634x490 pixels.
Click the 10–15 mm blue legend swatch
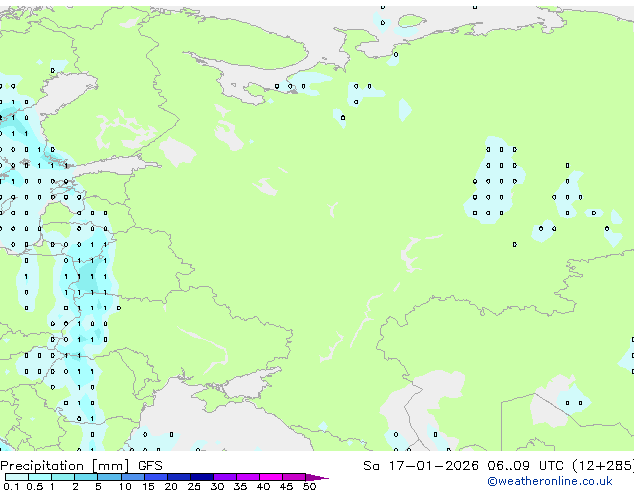[133, 477]
